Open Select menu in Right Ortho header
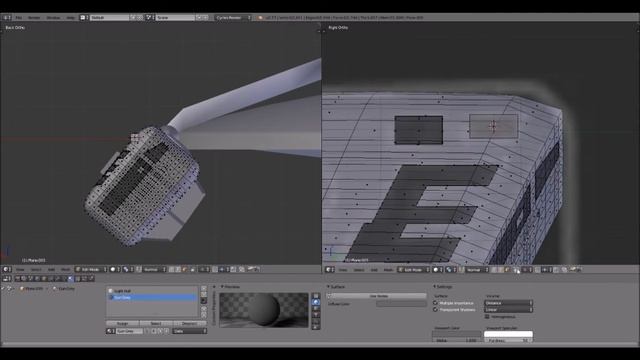The image size is (640, 360). click(359, 269)
